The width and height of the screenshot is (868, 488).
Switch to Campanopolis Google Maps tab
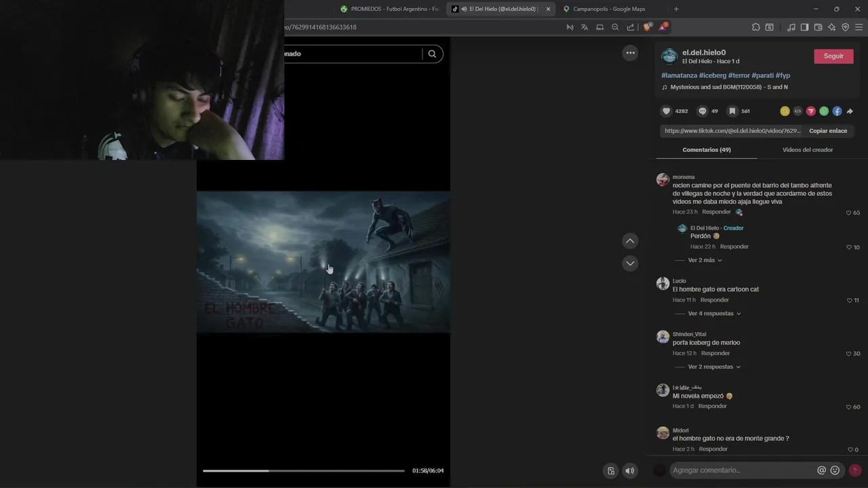click(609, 9)
